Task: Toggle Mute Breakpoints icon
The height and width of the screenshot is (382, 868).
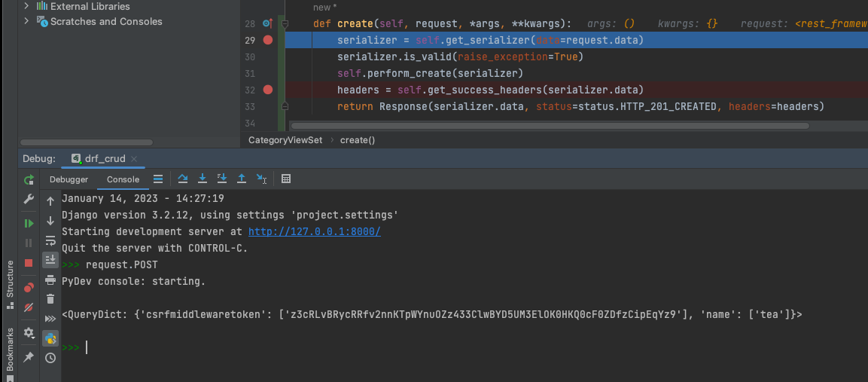Action: 29,307
